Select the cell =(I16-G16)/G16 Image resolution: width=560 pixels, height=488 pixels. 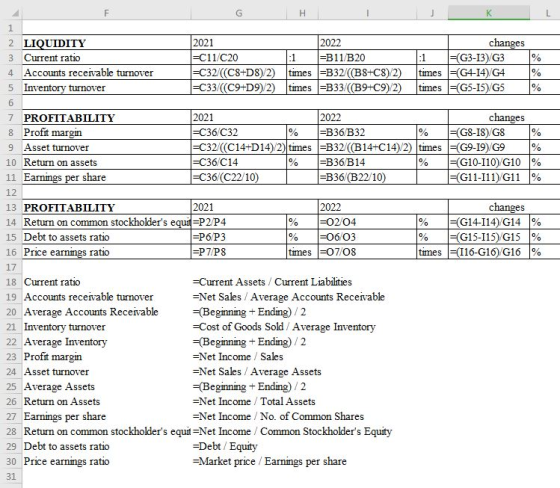489,252
